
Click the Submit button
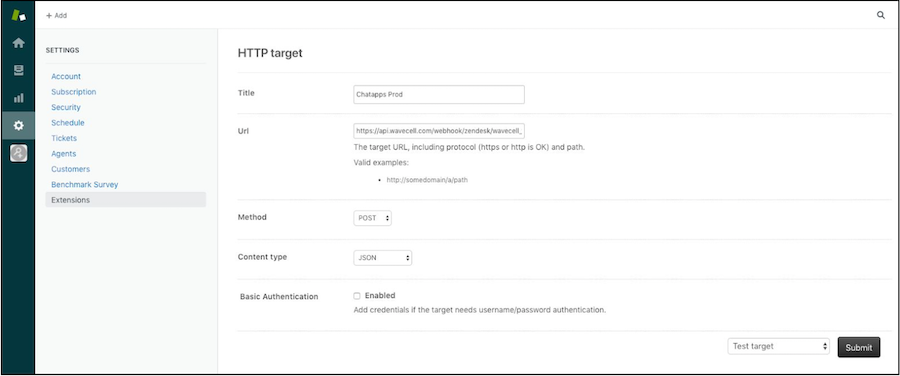859,347
